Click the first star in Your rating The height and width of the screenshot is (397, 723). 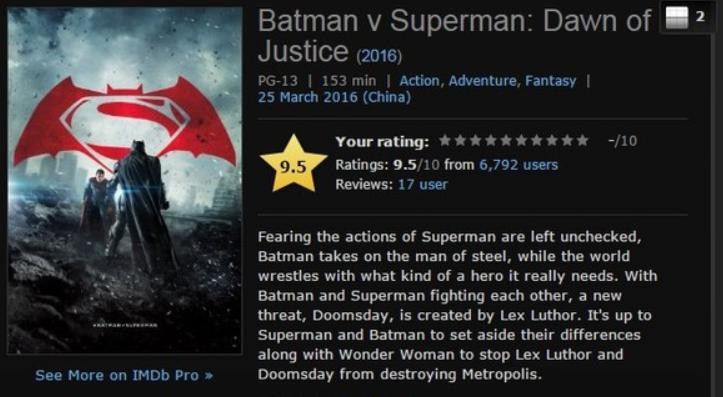tap(445, 140)
